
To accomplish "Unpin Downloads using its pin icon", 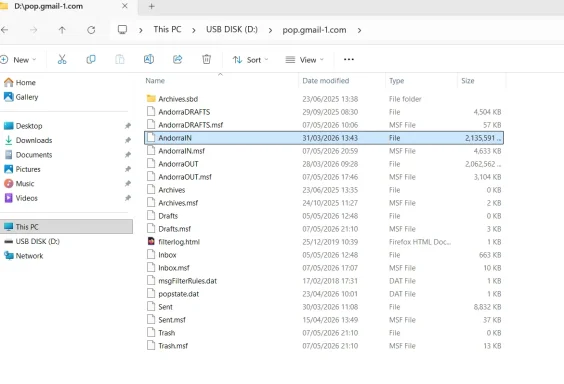I will click(128, 140).
